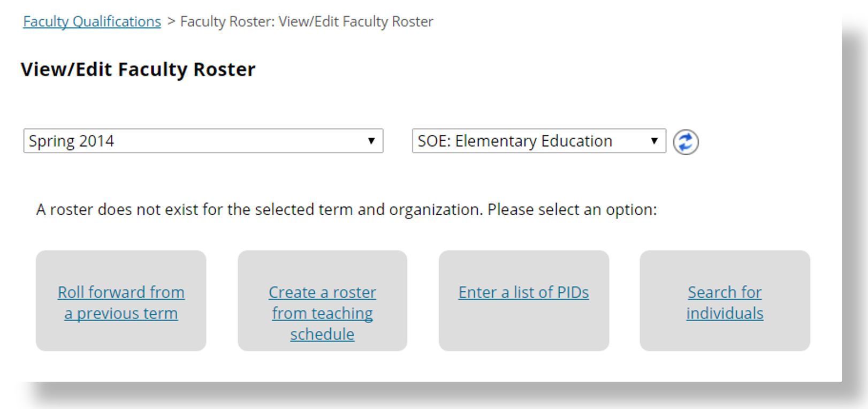Choose Roll forward from a previous term
868x409 pixels.
pyautogui.click(x=121, y=302)
